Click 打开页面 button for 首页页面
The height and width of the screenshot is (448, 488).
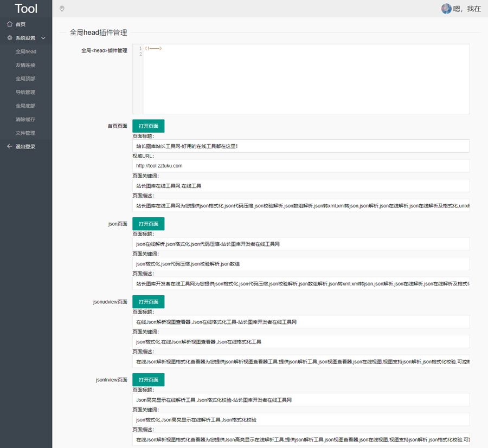pos(149,126)
